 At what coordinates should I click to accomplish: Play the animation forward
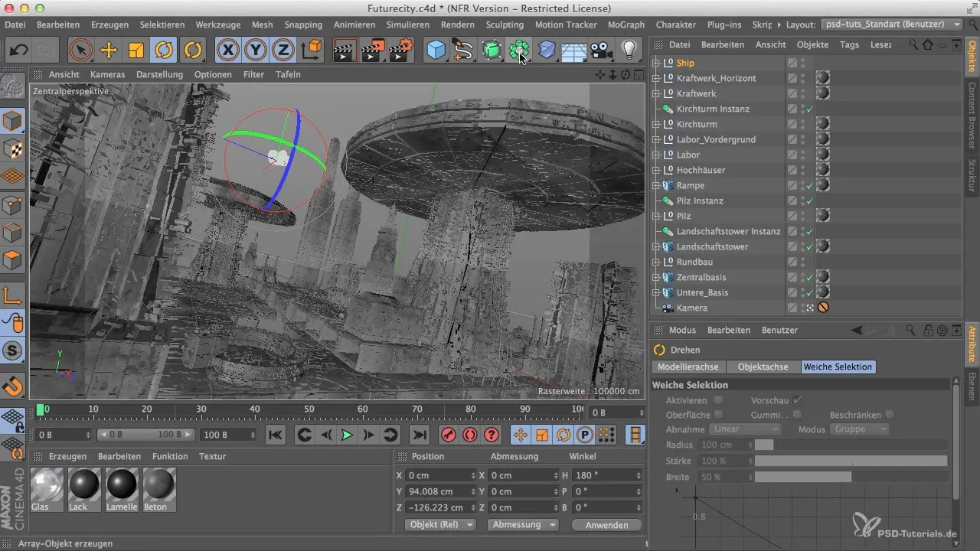click(347, 435)
